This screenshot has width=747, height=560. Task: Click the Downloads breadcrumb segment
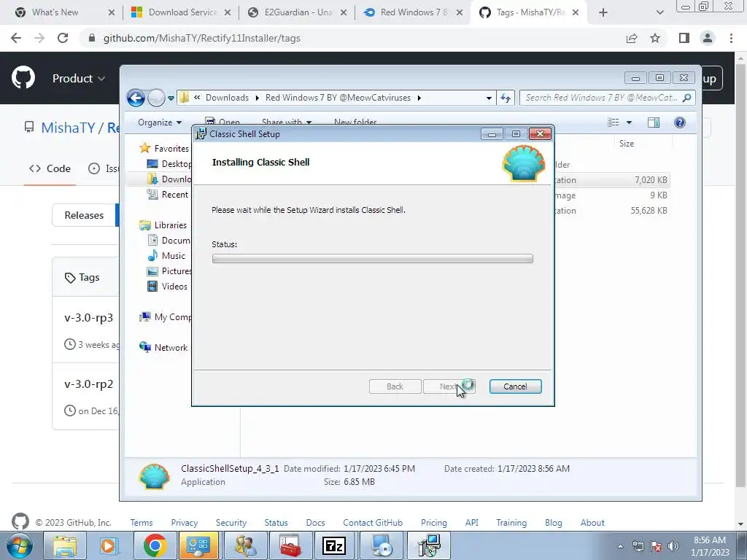coord(227,98)
